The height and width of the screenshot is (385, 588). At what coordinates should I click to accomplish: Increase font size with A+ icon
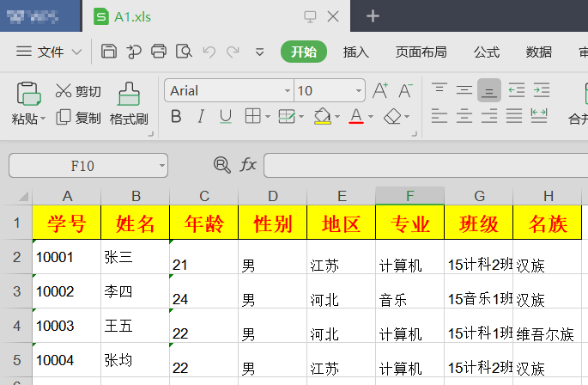pyautogui.click(x=380, y=90)
